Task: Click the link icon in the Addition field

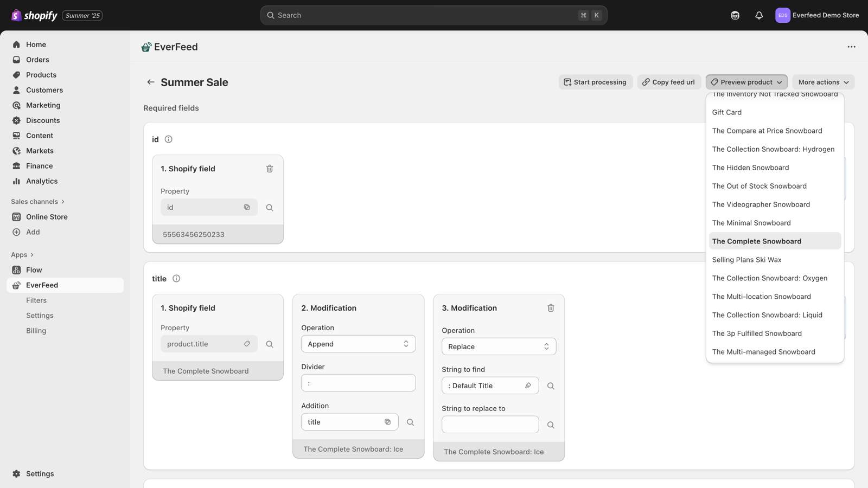Action: [x=387, y=422]
